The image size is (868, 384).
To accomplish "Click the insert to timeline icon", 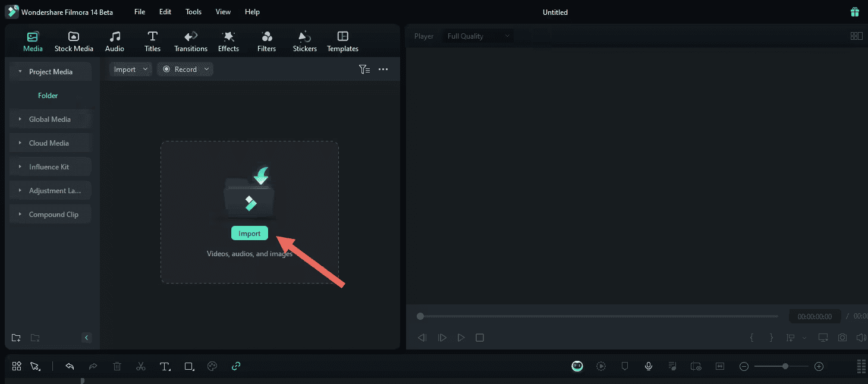I will coord(791,338).
